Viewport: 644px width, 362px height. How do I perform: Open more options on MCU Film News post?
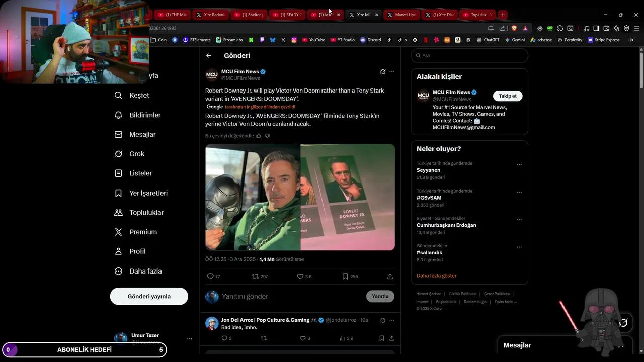pos(392,72)
